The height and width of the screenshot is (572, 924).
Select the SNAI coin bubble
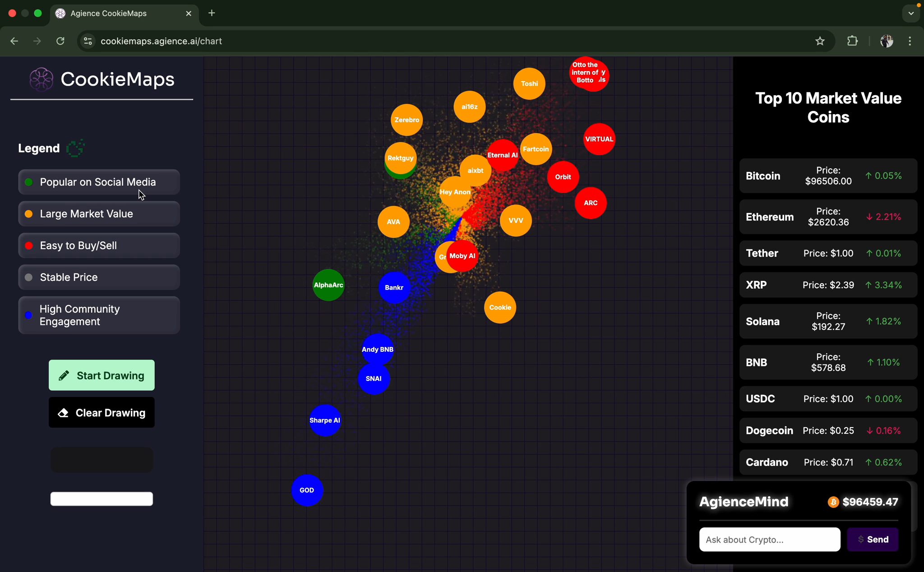coord(374,378)
